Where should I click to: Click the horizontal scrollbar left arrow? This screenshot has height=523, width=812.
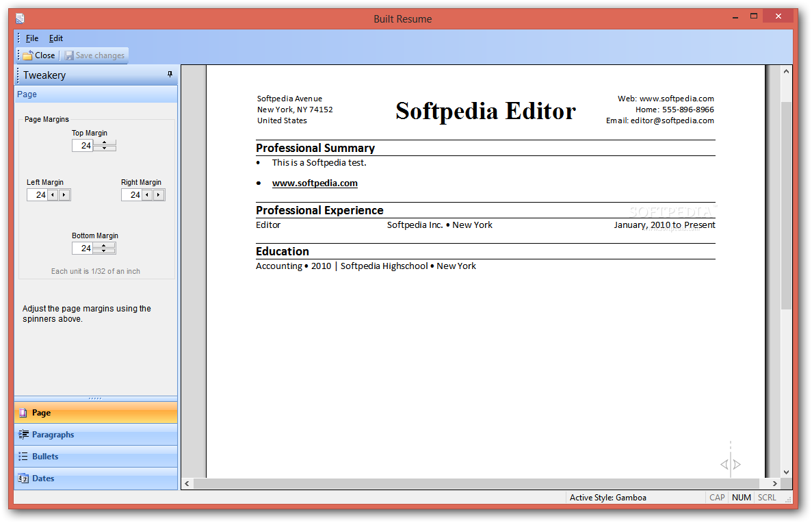tap(187, 483)
